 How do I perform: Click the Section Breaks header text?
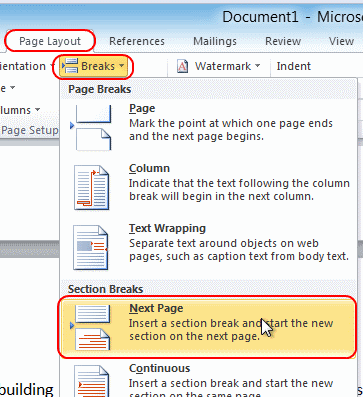click(105, 289)
